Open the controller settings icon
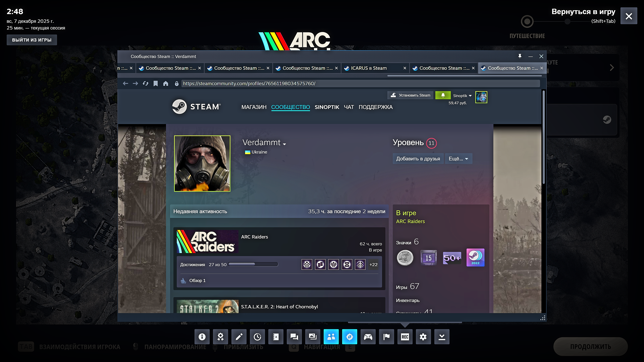Viewport: 644px width, 362px height. (368, 337)
